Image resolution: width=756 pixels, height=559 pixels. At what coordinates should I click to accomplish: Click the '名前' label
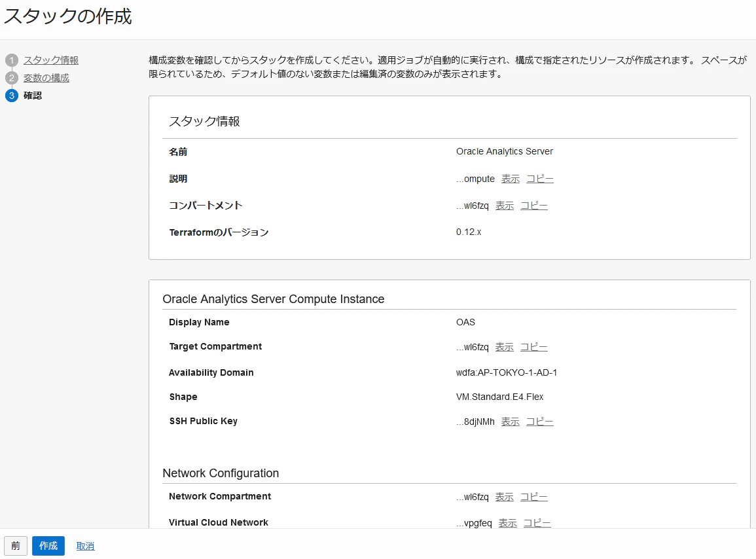tap(178, 152)
